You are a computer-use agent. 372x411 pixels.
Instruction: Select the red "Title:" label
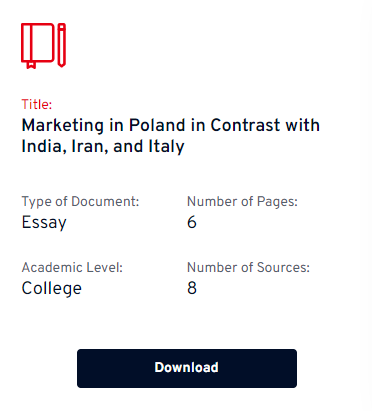tap(37, 105)
